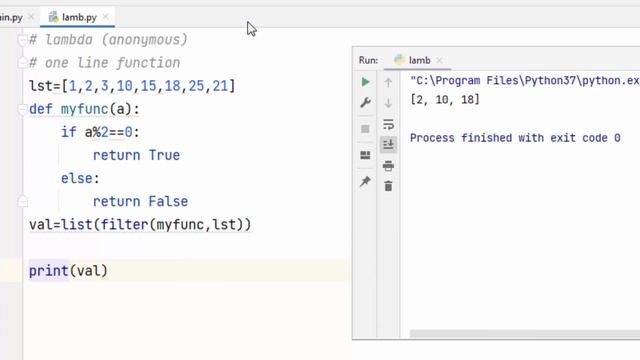Click the horizontal scrollbar in Run console

point(524,334)
